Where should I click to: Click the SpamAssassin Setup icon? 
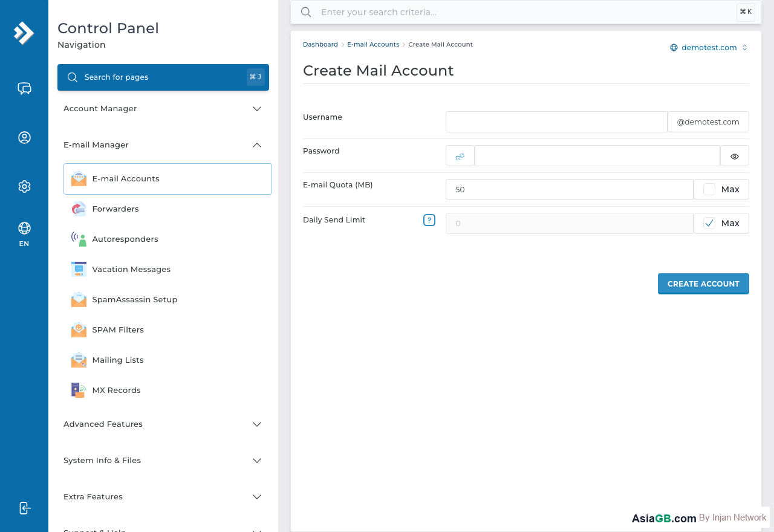click(x=79, y=300)
